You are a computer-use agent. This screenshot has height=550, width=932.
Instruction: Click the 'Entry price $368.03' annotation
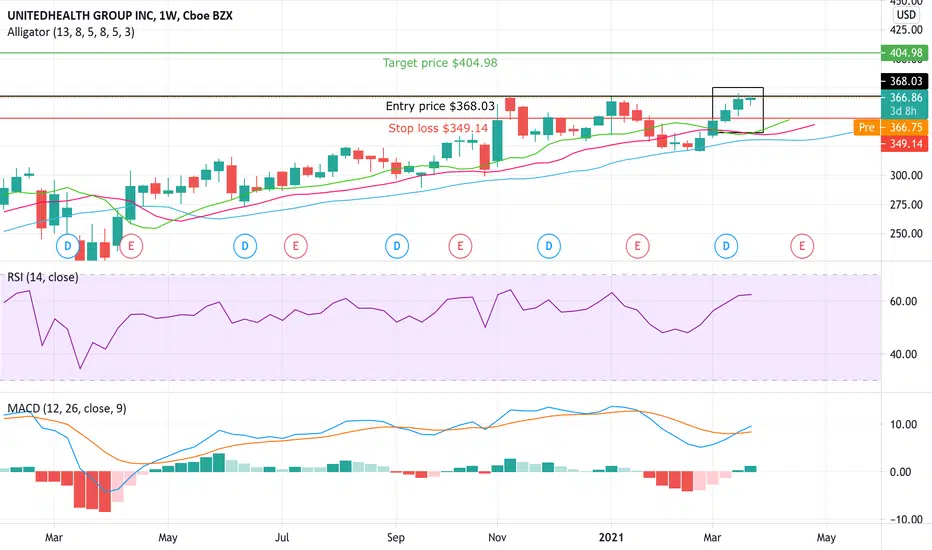(x=440, y=106)
